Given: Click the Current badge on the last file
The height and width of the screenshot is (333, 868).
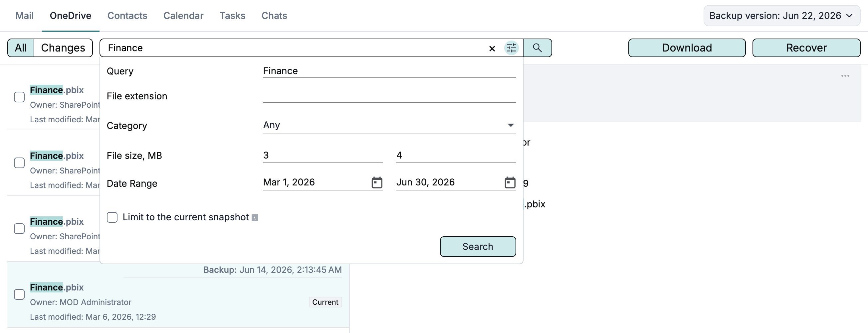Looking at the screenshot, I should [x=325, y=302].
